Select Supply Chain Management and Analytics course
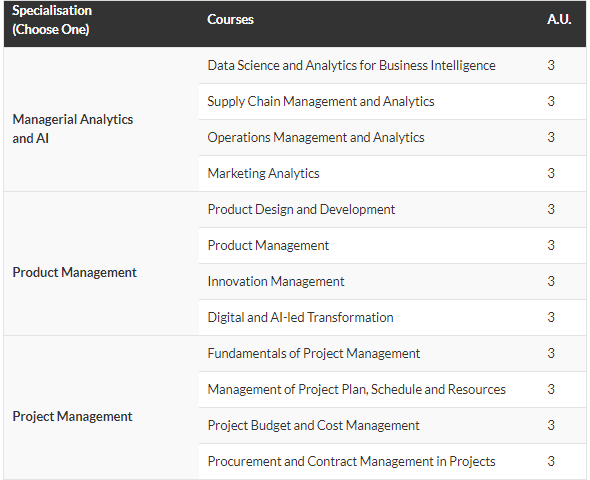590x480 pixels. click(x=321, y=102)
